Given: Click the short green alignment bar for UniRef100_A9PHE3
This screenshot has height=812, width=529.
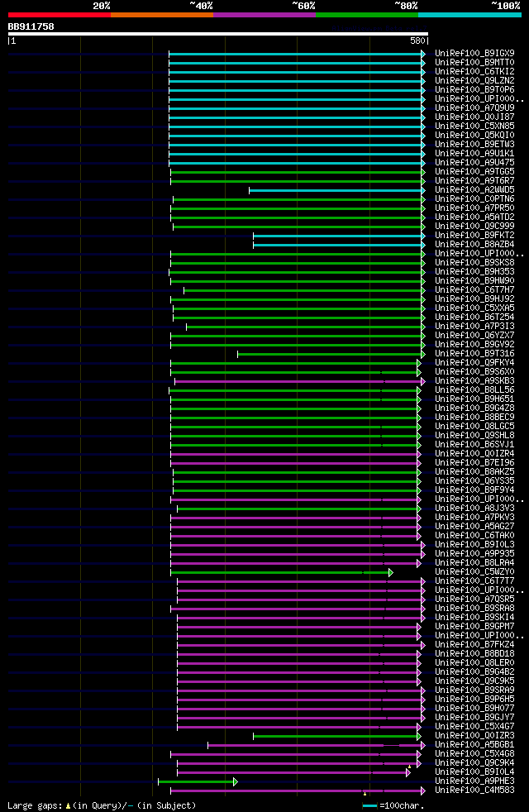Looking at the screenshot, I should [x=198, y=782].
